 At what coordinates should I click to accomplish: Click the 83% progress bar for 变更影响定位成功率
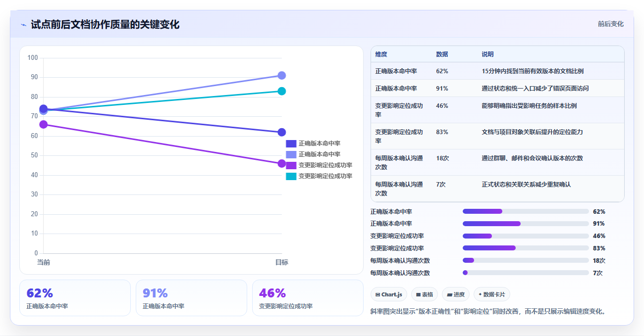(x=526, y=248)
